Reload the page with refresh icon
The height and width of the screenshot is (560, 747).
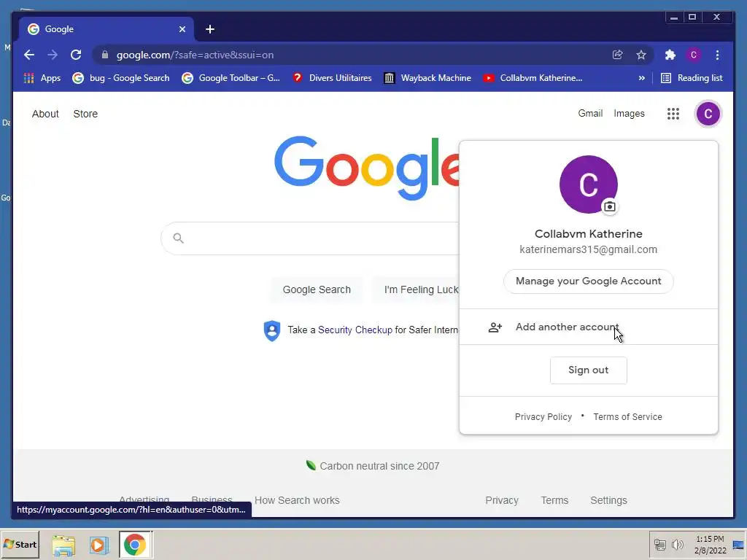pos(76,55)
